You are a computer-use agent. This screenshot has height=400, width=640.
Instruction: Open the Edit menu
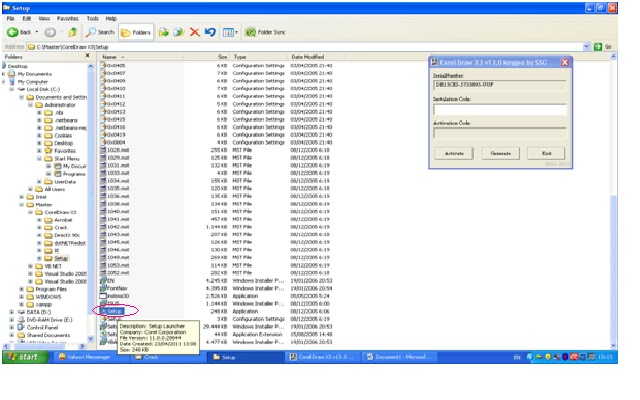pyautogui.click(x=27, y=19)
